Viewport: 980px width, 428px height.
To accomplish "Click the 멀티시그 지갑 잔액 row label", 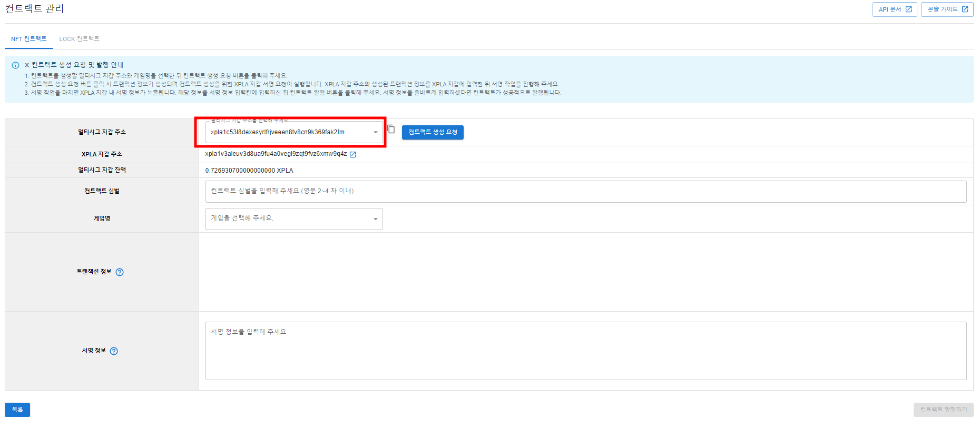I will (102, 170).
